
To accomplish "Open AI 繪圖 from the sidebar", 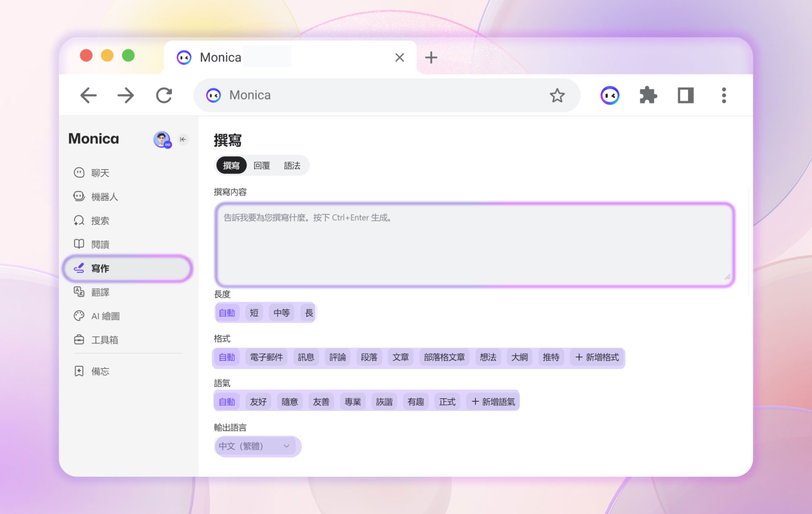I will pyautogui.click(x=105, y=316).
